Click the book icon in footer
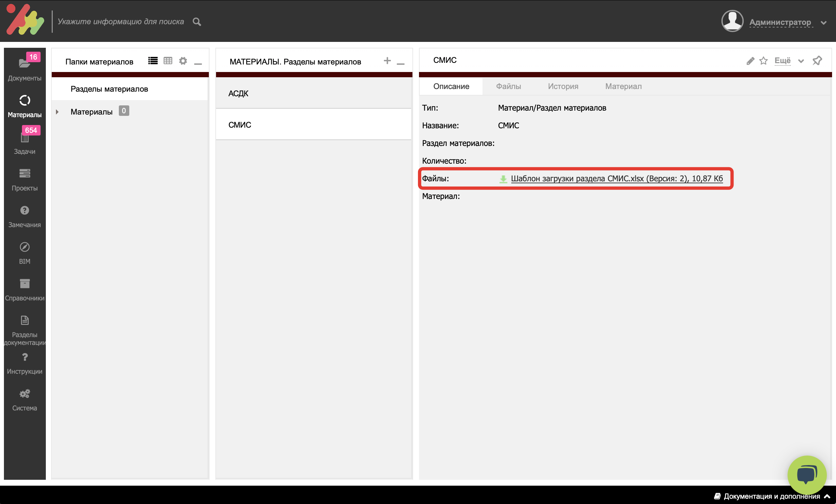Screen dimensions: 836x504 pos(717,496)
